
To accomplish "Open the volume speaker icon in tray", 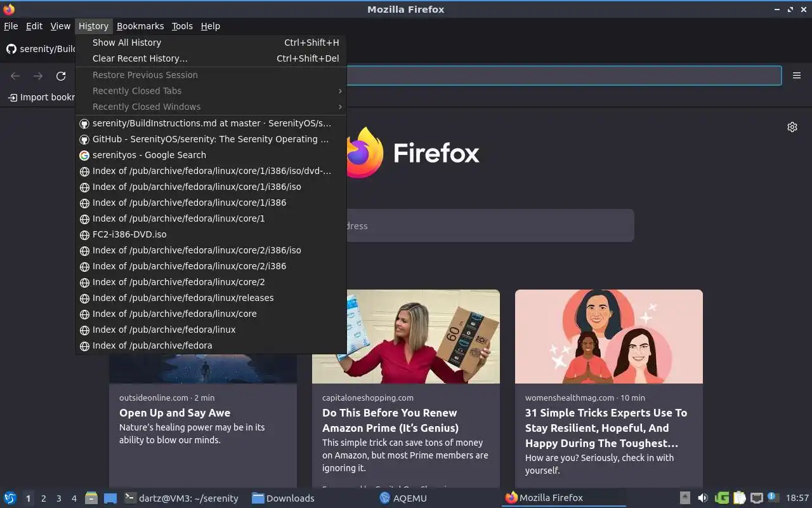I will tap(703, 498).
